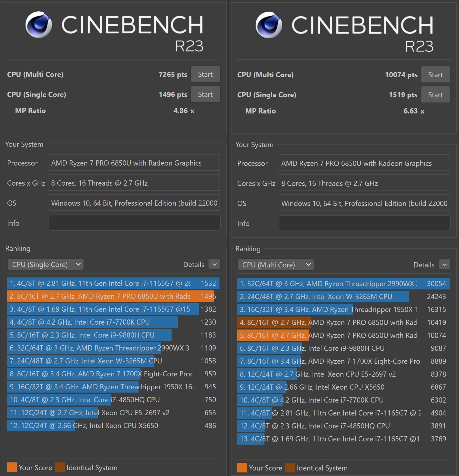Click the Info field in the right window

[x=364, y=223]
